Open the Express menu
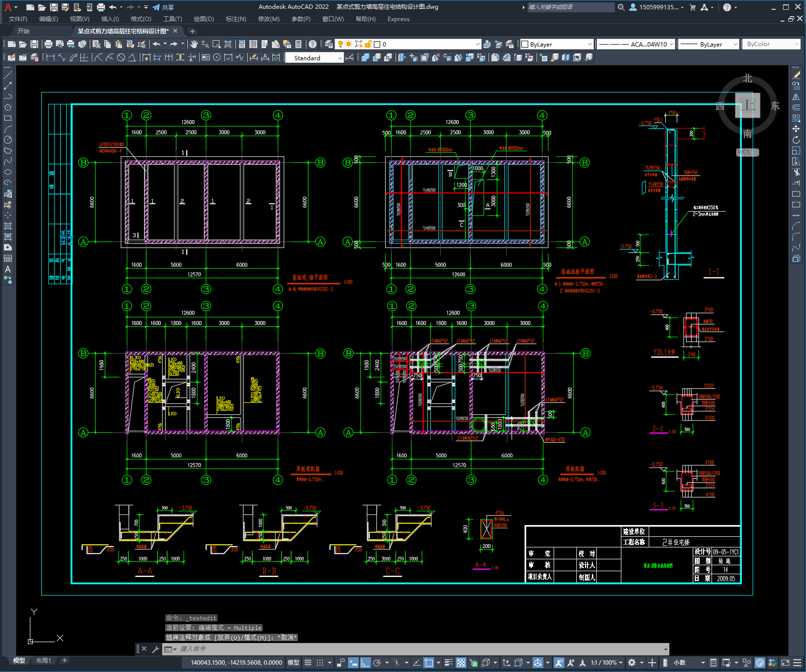The width and height of the screenshot is (806, 672). [x=398, y=19]
